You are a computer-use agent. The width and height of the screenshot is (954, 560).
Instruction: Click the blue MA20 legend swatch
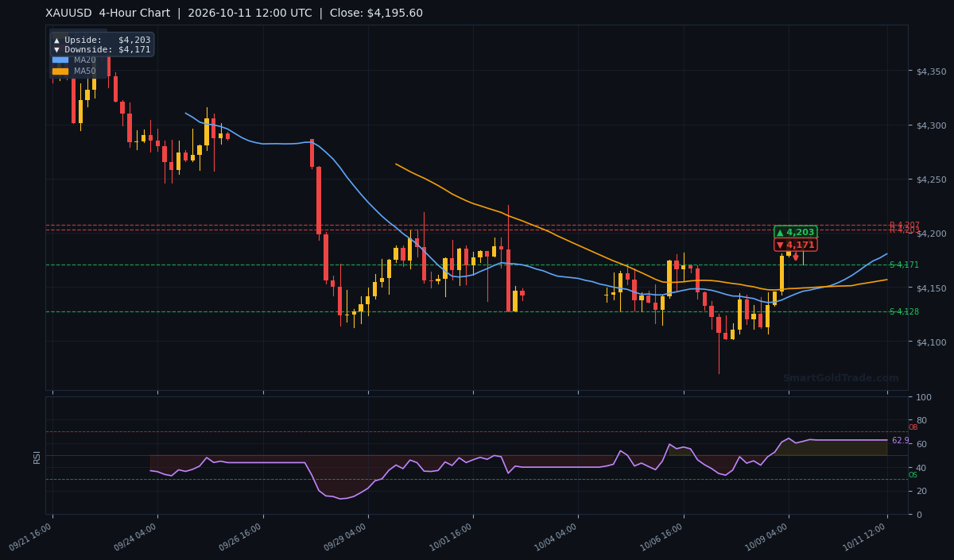[60, 60]
